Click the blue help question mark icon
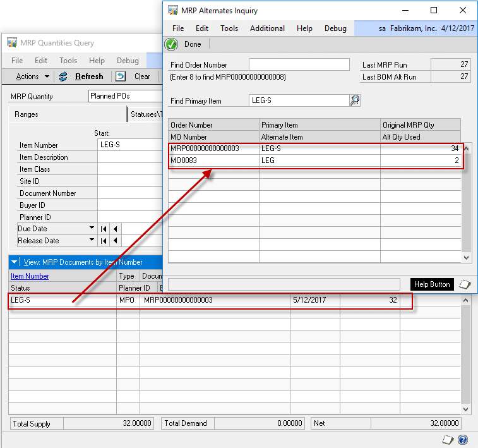 coord(463,440)
